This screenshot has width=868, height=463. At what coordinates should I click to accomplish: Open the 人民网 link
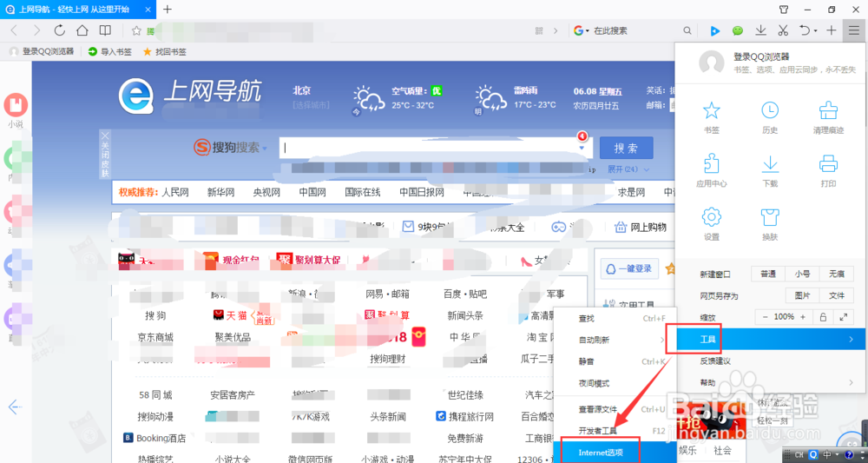[x=175, y=192]
